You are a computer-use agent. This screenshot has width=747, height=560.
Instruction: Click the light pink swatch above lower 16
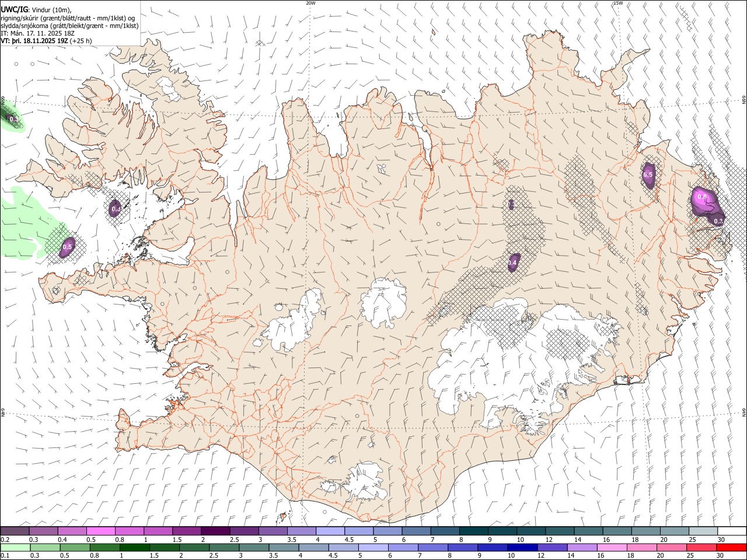612,547
